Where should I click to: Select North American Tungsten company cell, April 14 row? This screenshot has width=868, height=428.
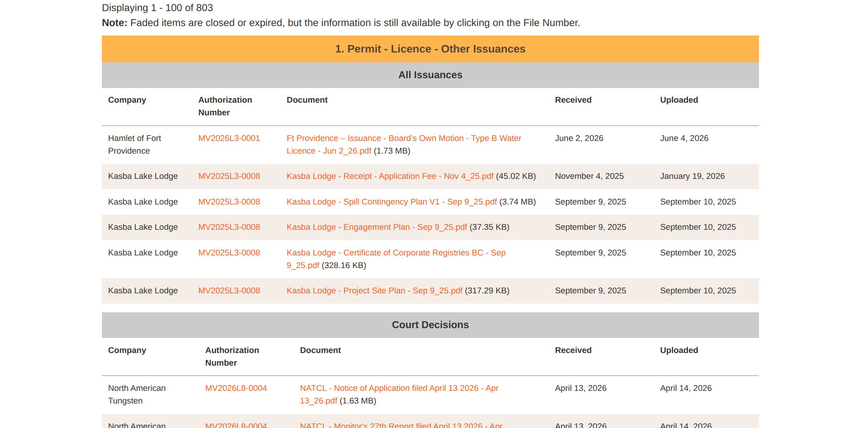point(137,394)
